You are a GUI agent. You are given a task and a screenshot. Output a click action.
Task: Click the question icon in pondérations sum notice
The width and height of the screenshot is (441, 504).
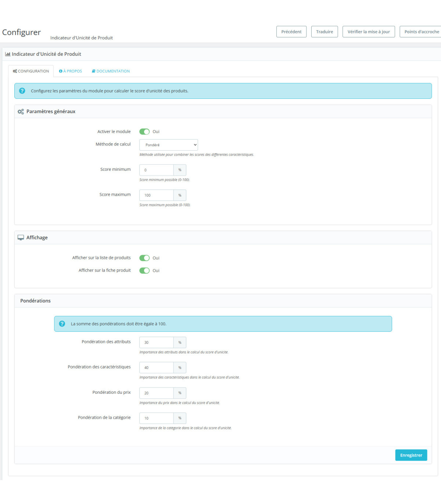(x=62, y=324)
